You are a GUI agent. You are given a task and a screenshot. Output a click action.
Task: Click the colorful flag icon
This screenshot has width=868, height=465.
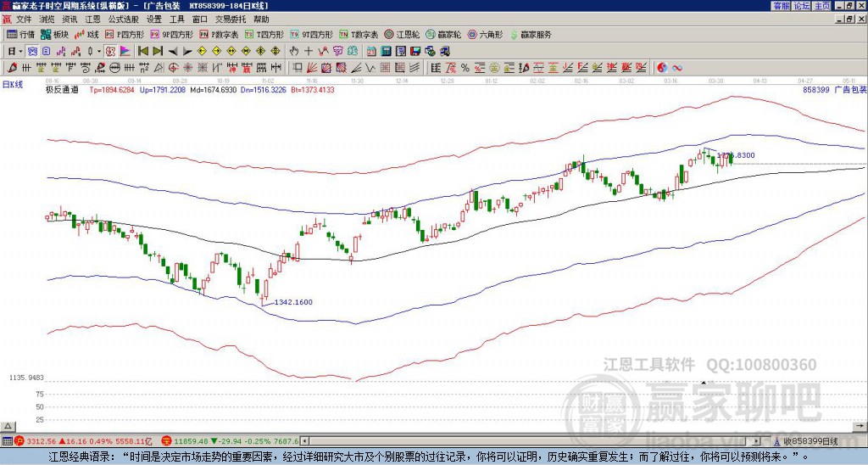pos(125,52)
